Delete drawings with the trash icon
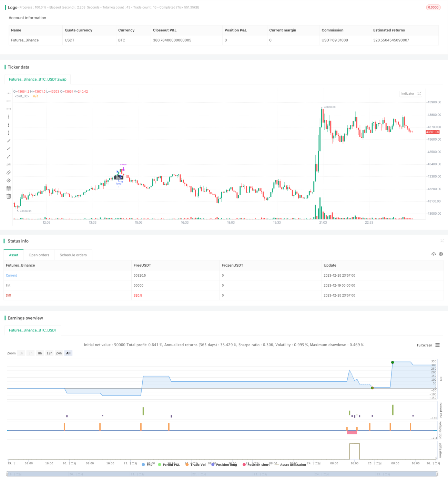448x484 pixels. (9, 196)
